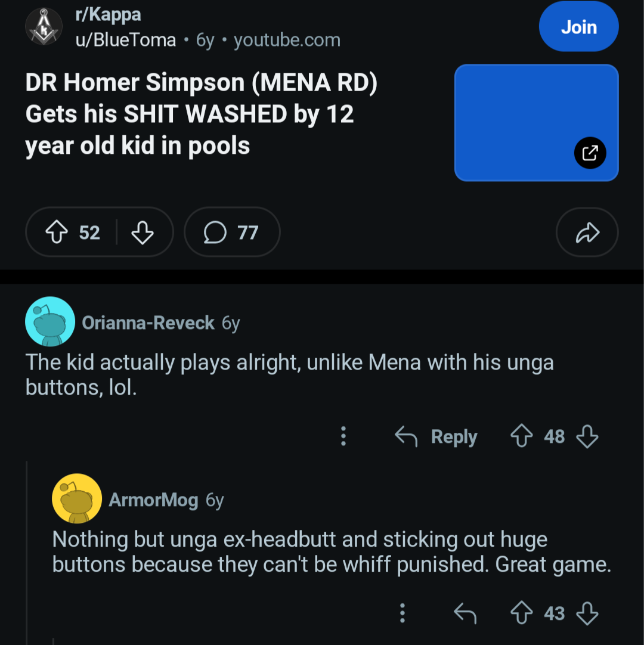
Task: Upvote ArmorMog's comment with 43 points
Action: [522, 613]
